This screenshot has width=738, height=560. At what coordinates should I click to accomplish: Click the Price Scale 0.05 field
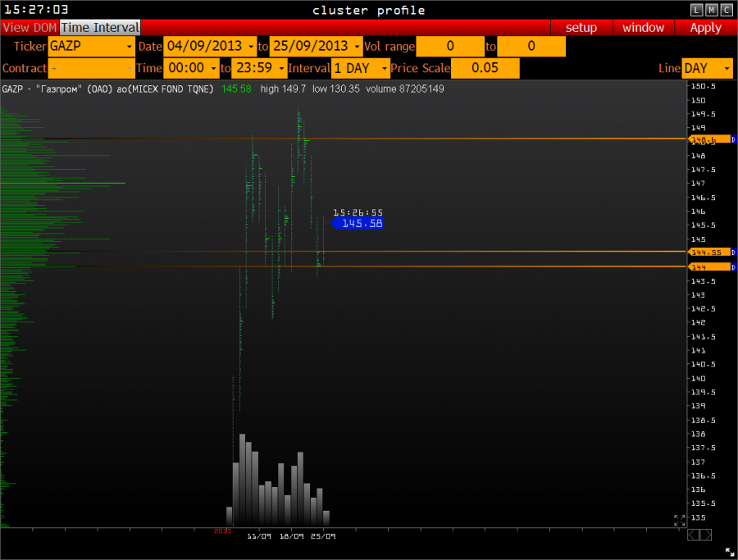click(485, 68)
